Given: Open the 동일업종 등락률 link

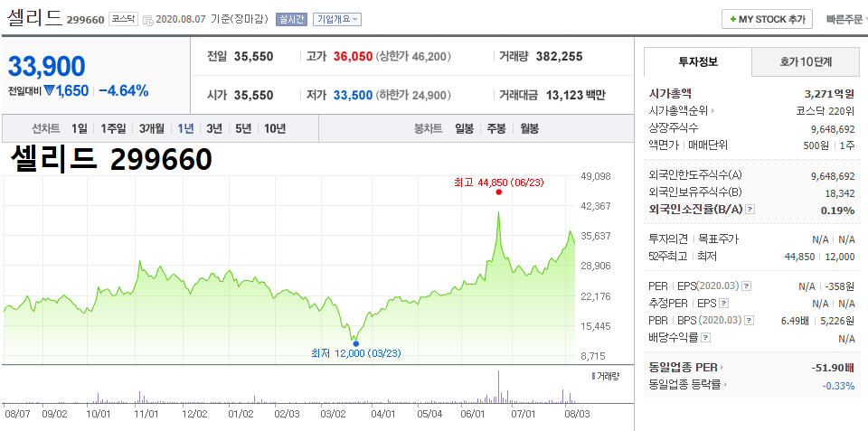Looking at the screenshot, I should coord(684,385).
